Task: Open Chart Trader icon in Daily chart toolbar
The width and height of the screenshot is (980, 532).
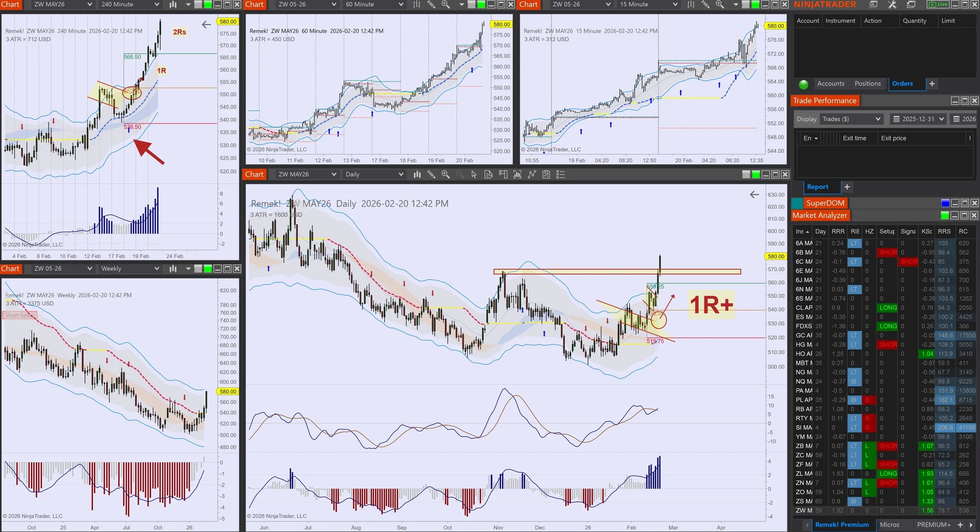Action: 503,174
